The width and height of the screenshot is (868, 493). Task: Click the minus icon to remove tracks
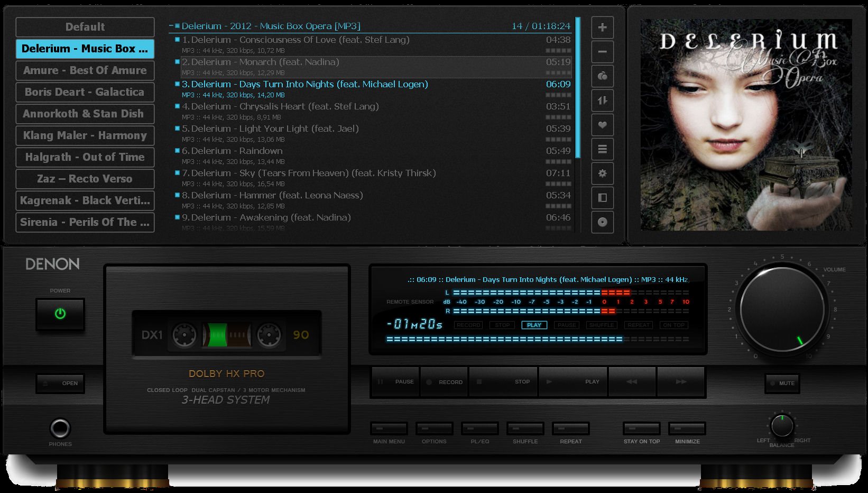click(602, 52)
